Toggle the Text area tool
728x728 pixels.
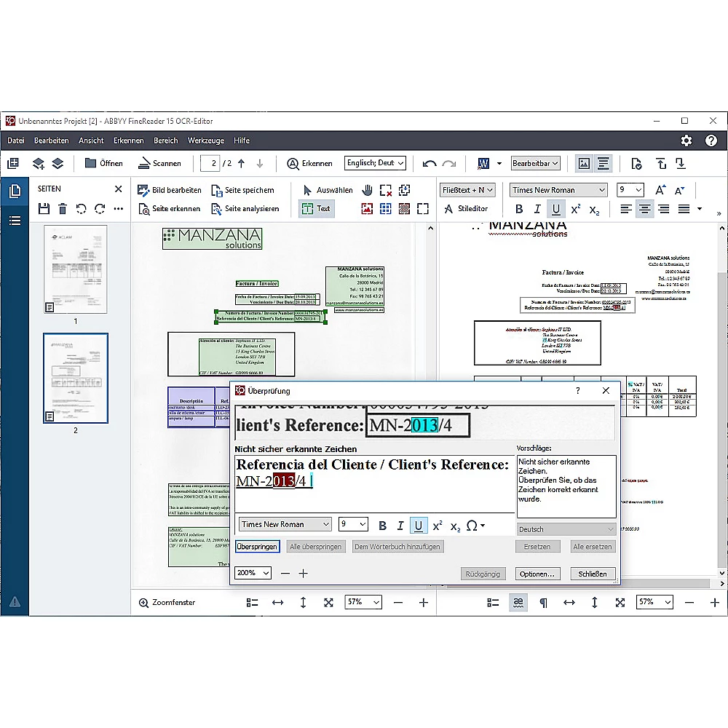(x=316, y=209)
